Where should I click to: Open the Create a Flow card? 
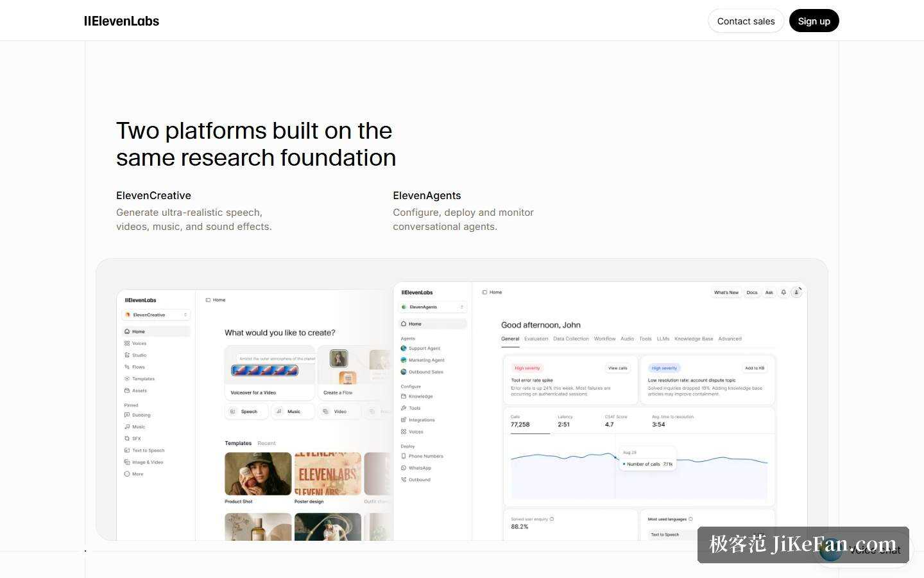(x=354, y=372)
